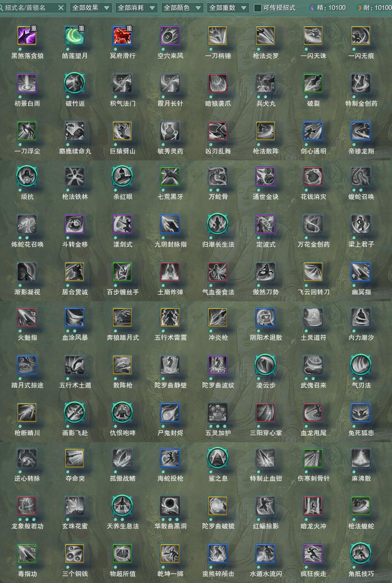Screen dimensions: 392x583
Task: Pick the 兵犬丸 skill icon
Action: [265, 83]
